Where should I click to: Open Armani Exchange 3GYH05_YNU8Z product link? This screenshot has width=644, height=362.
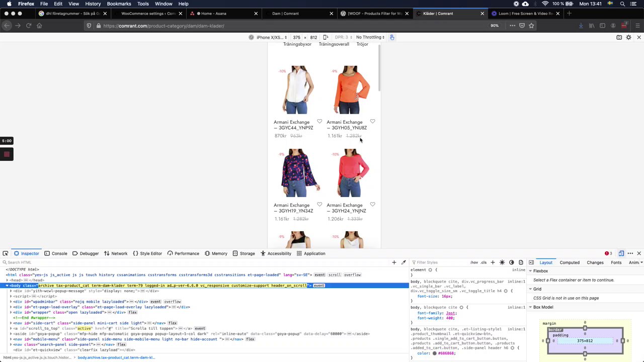point(347,125)
